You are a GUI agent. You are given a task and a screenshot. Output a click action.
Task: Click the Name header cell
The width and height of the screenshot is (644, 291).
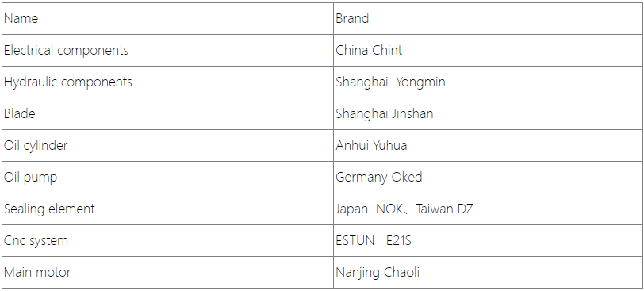(x=167, y=18)
